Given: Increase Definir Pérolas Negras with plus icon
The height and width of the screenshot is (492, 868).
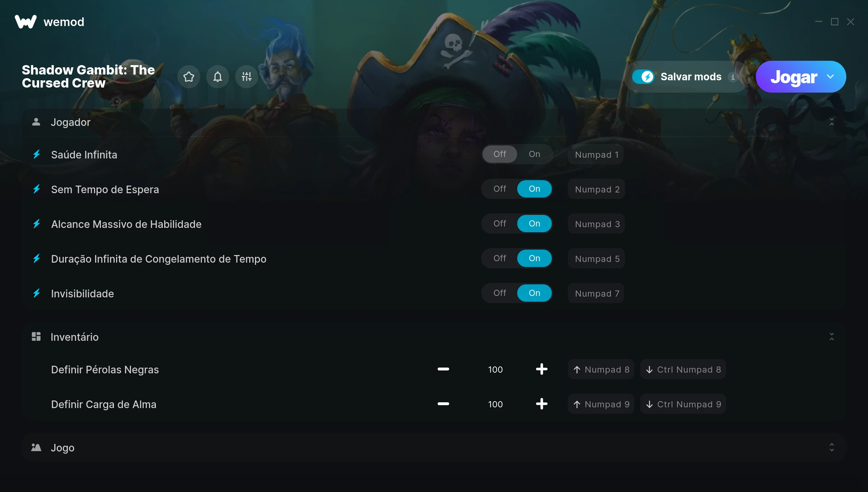Looking at the screenshot, I should pyautogui.click(x=542, y=369).
